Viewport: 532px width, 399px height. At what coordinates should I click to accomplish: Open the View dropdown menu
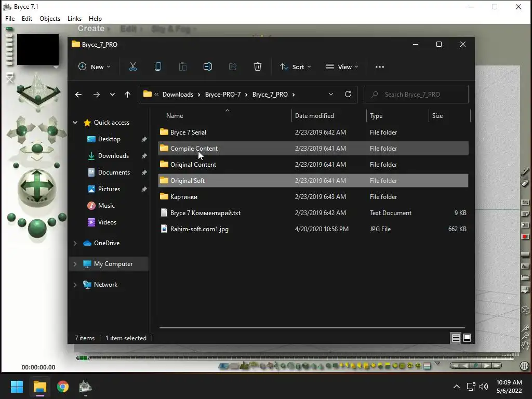(342, 67)
